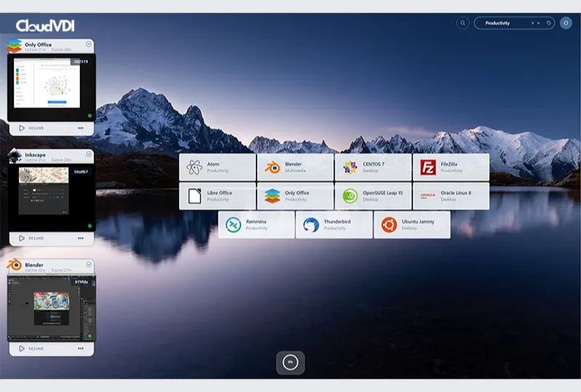The width and height of the screenshot is (581, 392).
Task: Resume the Blender session
Action: coord(31,348)
